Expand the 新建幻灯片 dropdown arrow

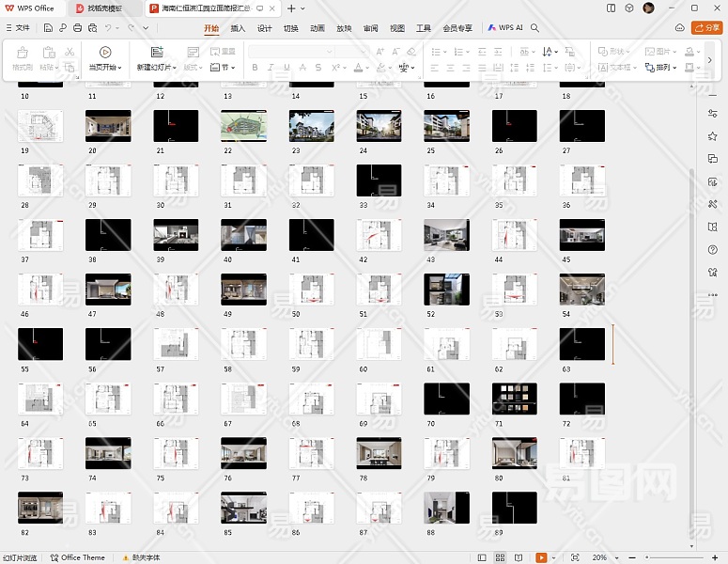point(173,68)
